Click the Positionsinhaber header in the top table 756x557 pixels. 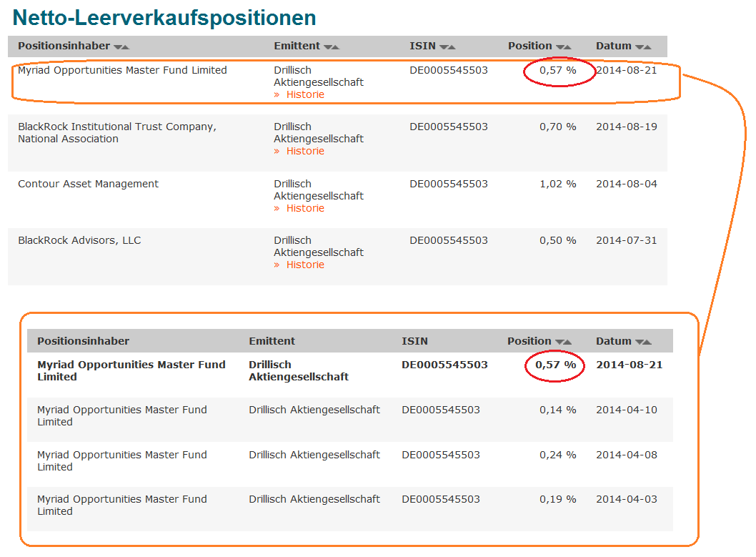tap(64, 46)
